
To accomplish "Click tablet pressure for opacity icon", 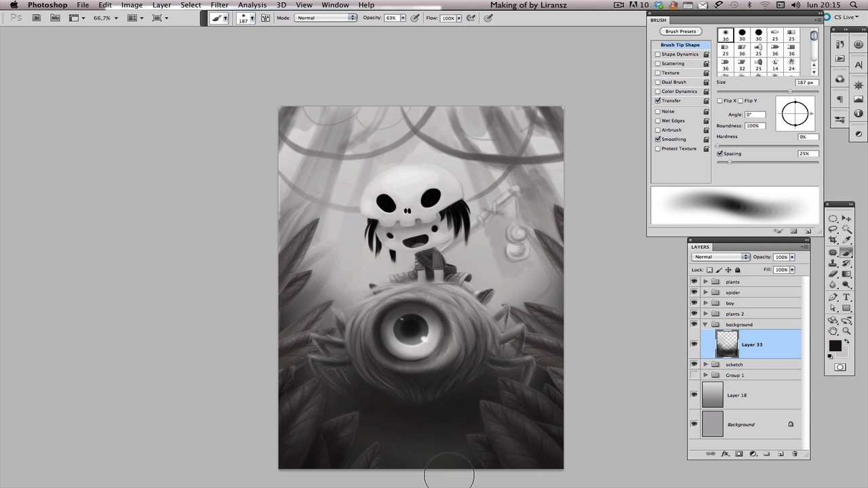I will click(415, 18).
